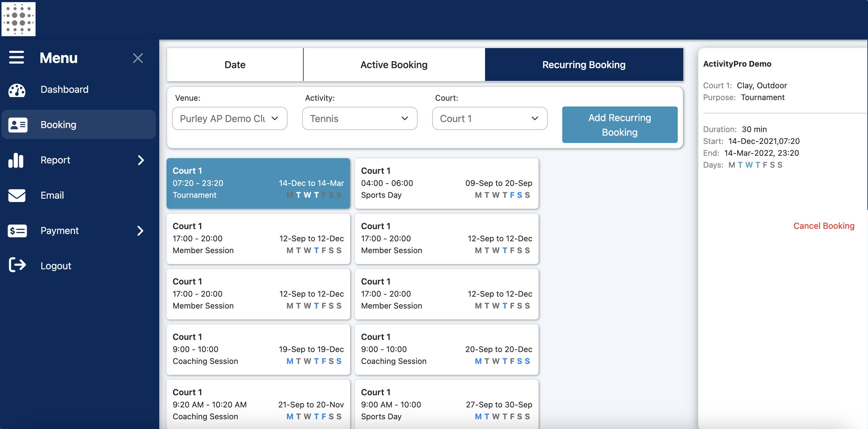Click the Payment dollar icon
Image resolution: width=868 pixels, height=429 pixels.
pos(17,231)
